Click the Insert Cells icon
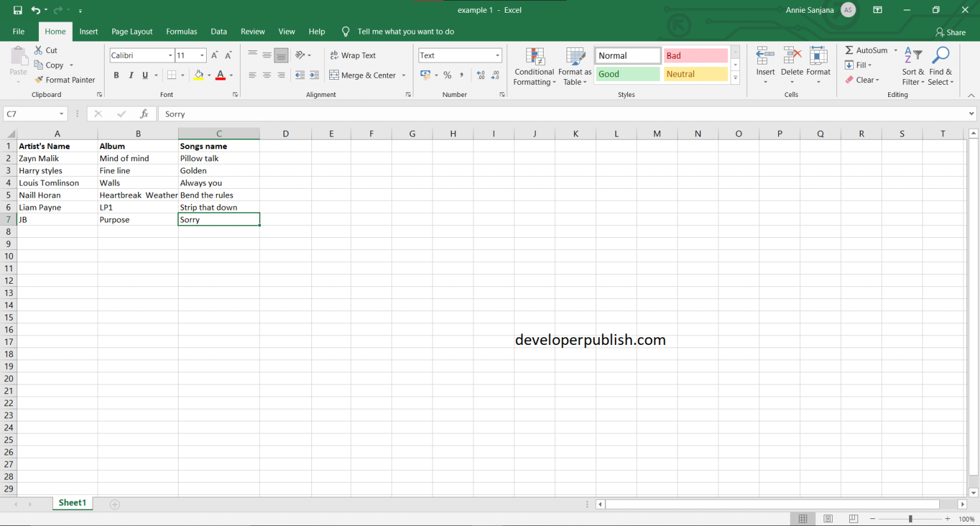Screen dimensions: 980x526 pos(765,61)
